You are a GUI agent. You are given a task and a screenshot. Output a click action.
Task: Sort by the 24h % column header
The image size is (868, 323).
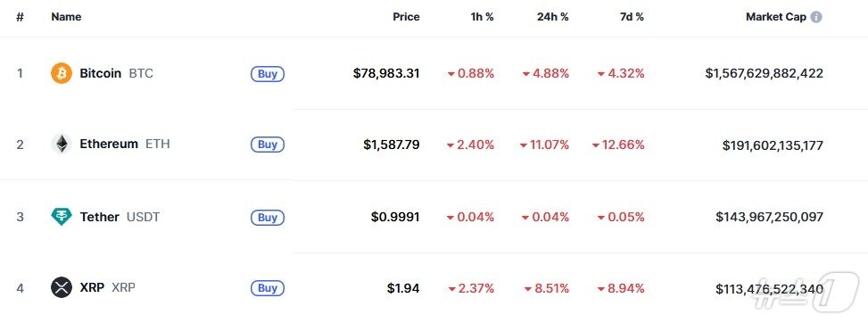point(552,17)
